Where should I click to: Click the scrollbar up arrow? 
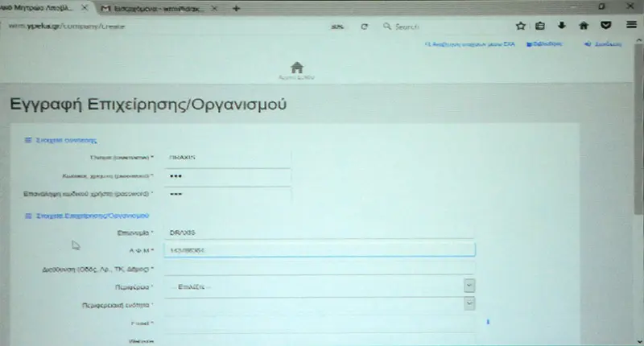[x=638, y=39]
